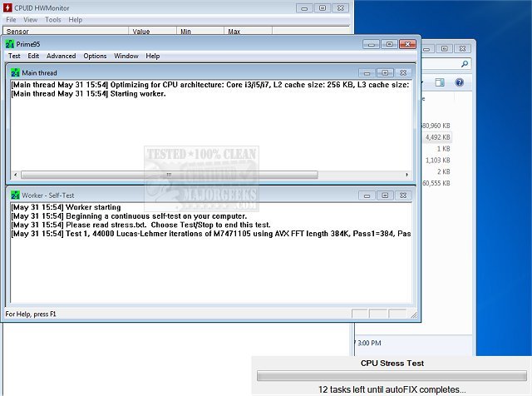Image resolution: width=532 pixels, height=396 pixels.
Task: Close the Prime95 main window
Action: (x=408, y=44)
